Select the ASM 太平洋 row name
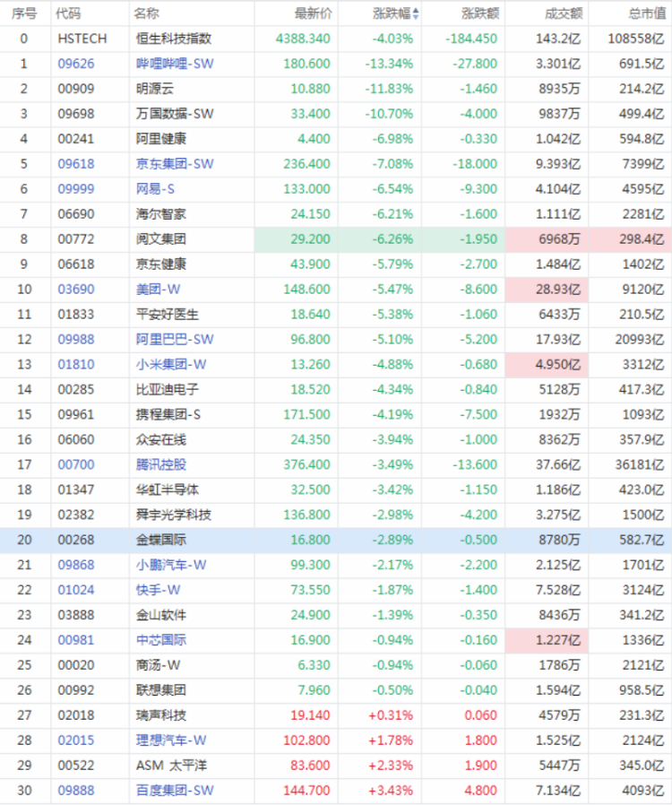The image size is (672, 805). point(171,766)
